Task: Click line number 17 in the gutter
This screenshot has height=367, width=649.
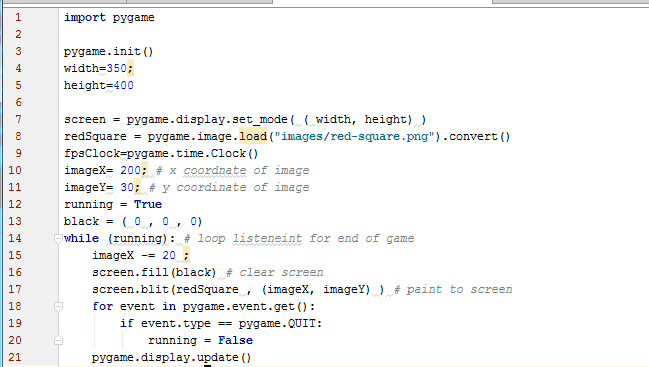Action: [14, 289]
